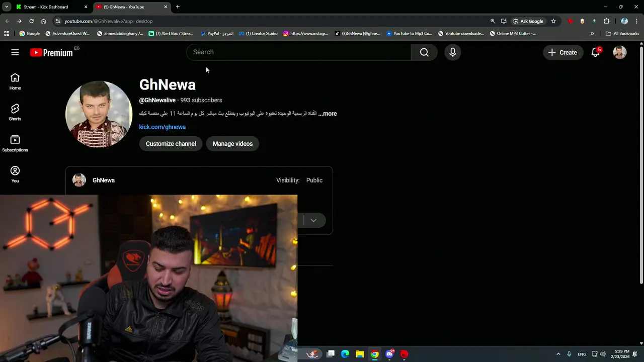Open the YouTube guide hamburger menu
Viewport: 644px width, 362px height.
click(x=15, y=52)
